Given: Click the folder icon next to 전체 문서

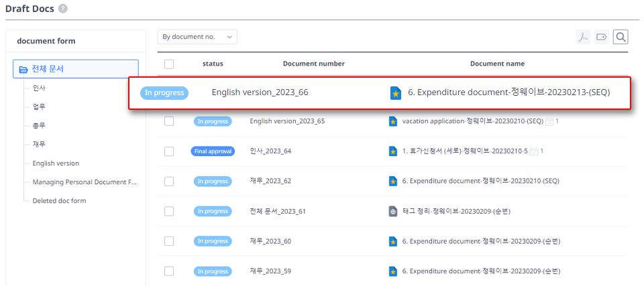Looking at the screenshot, I should click(23, 69).
